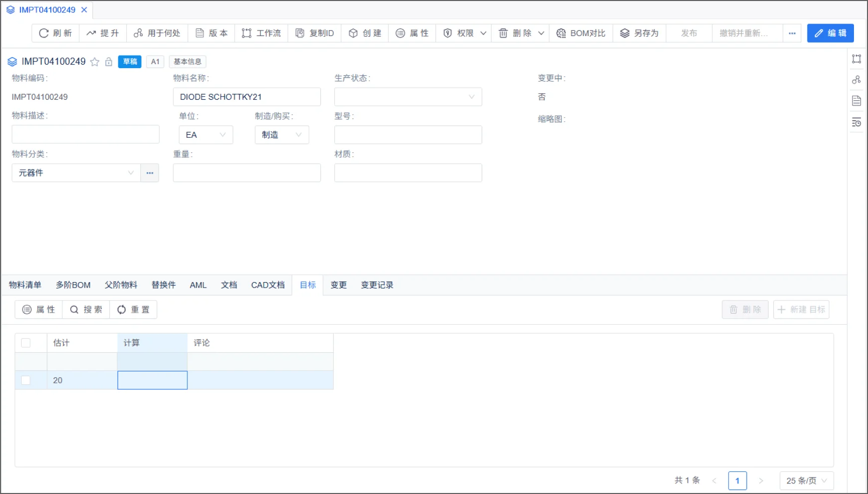
Task: Click page number 1 in pagination
Action: pos(737,480)
